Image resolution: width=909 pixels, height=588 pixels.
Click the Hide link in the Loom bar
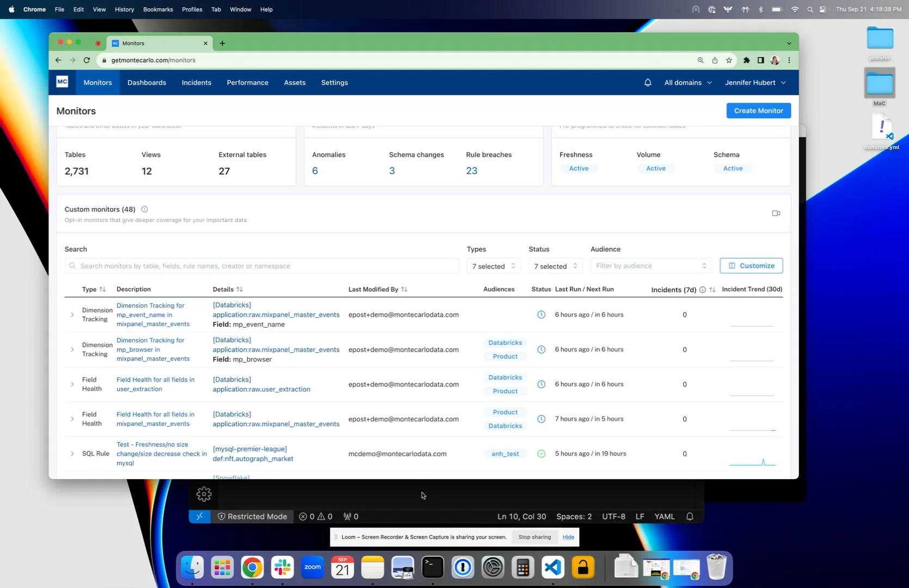tap(568, 537)
